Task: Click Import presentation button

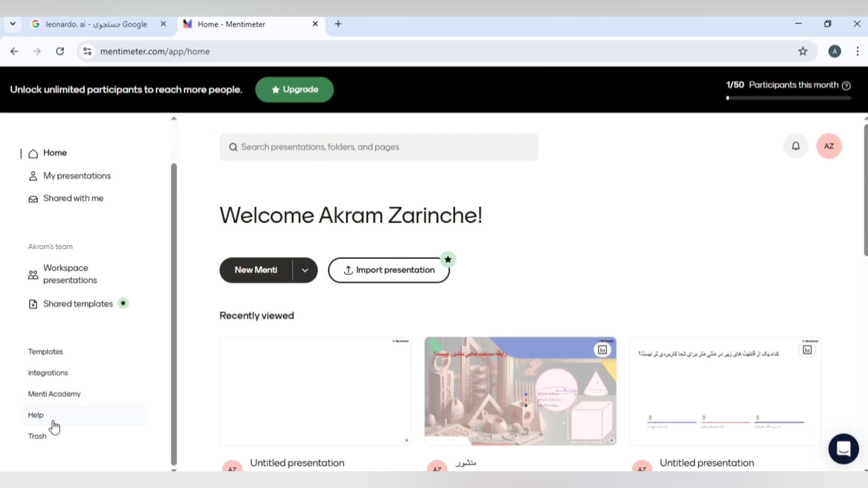Action: coord(389,270)
